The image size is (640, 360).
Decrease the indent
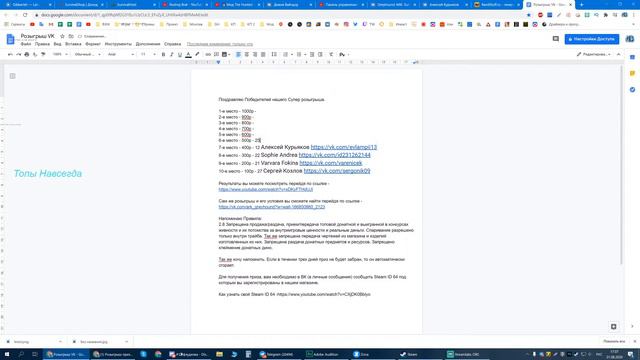click(312, 54)
